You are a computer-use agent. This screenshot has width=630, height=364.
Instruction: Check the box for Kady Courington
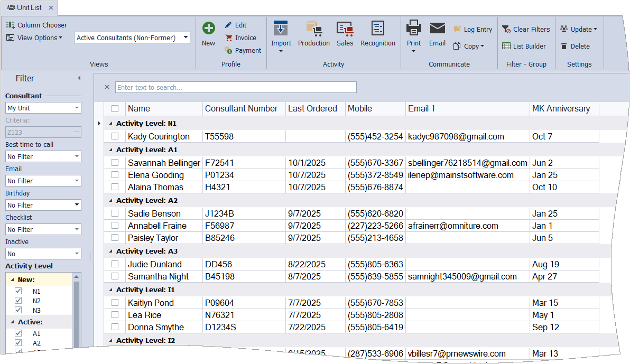(x=115, y=136)
